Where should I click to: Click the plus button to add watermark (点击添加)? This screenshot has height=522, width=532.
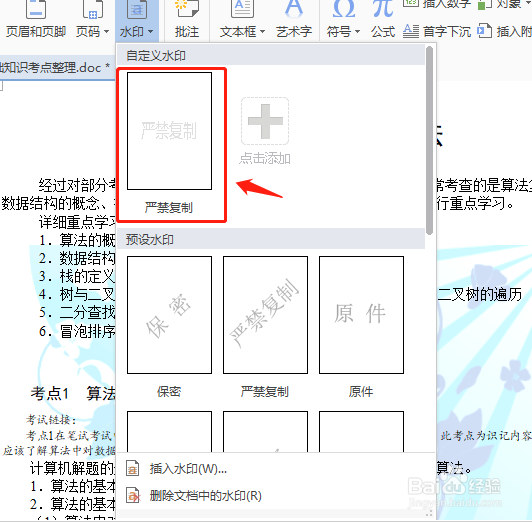coord(265,121)
